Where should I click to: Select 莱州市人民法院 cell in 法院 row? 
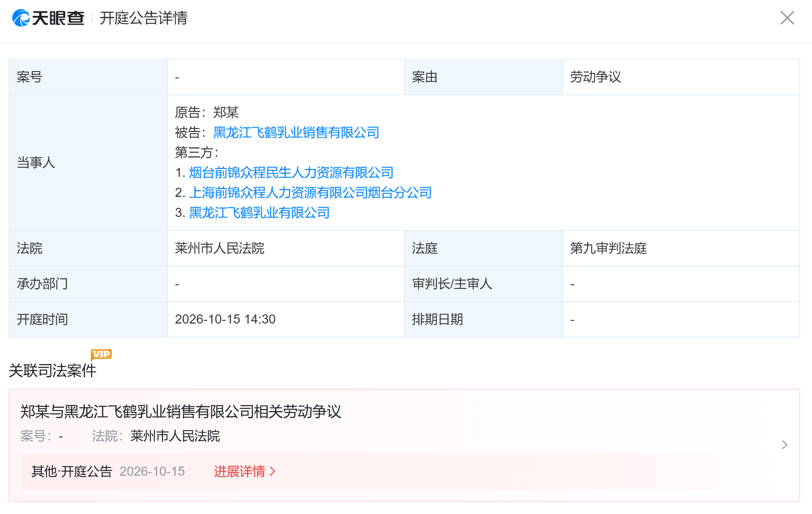click(285, 248)
